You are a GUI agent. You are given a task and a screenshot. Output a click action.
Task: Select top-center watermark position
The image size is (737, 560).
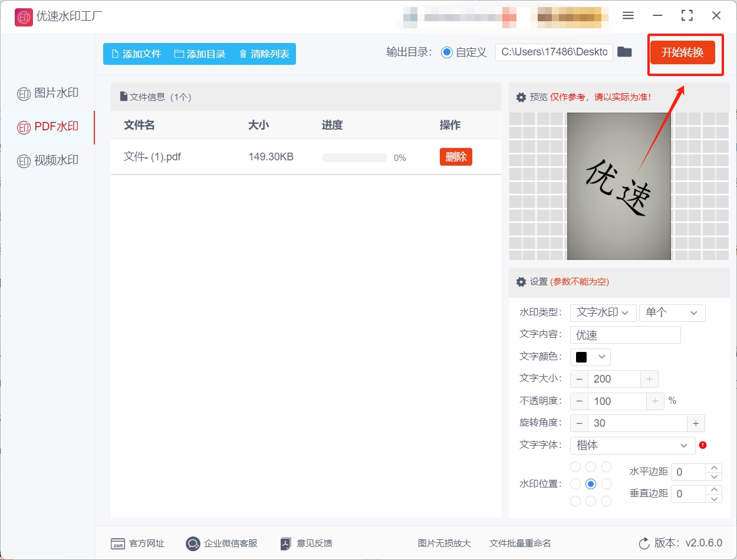[591, 467]
